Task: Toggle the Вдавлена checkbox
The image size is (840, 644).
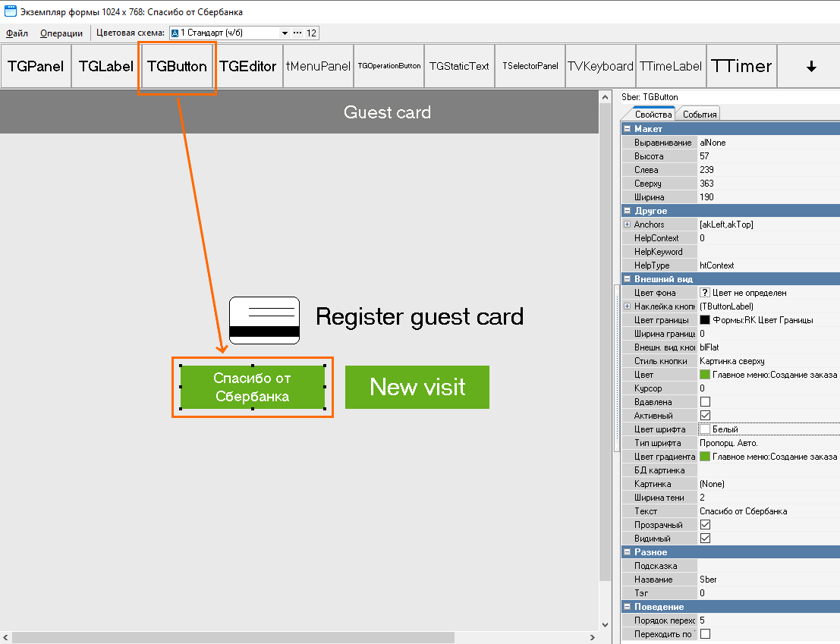Action: click(705, 402)
